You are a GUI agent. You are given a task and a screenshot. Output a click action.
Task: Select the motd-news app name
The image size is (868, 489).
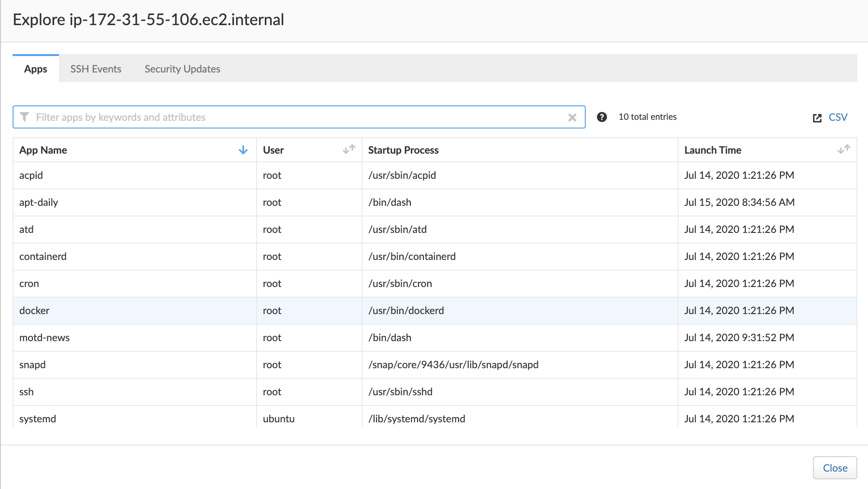pos(44,338)
